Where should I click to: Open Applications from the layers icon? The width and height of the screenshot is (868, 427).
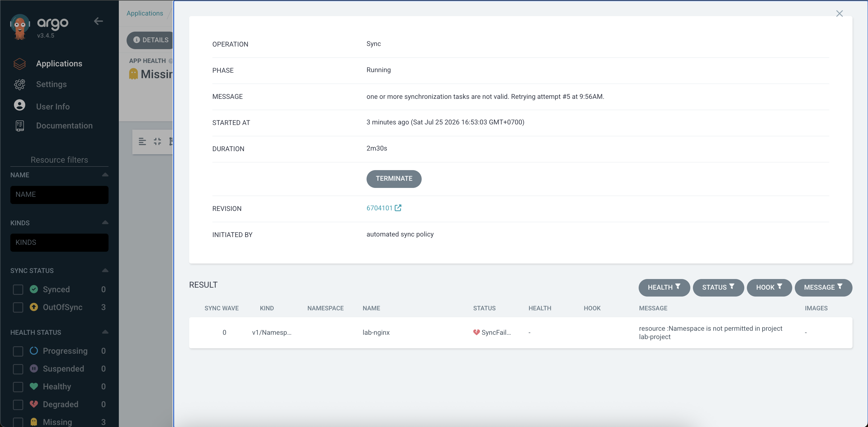(x=20, y=64)
